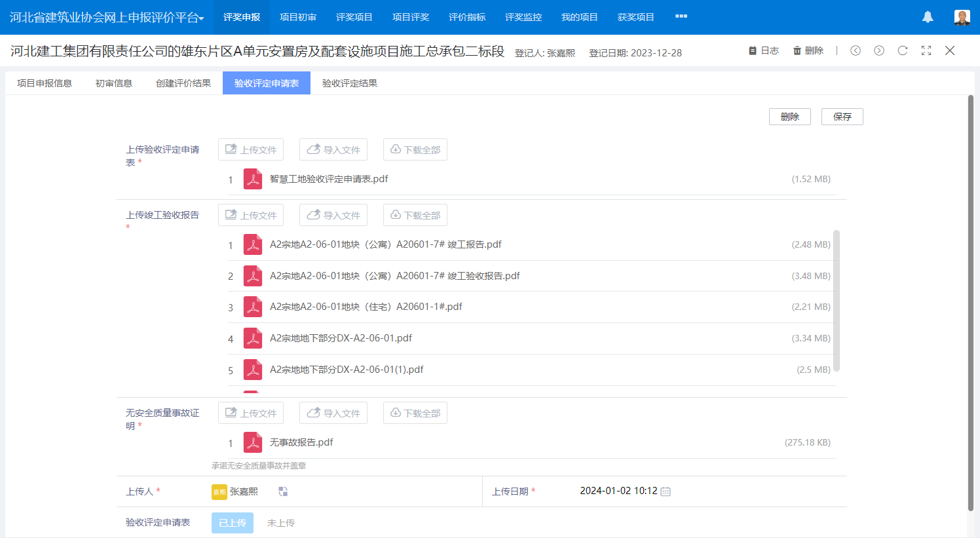This screenshot has height=538, width=980.
Task: Click 下载全部 for 竣工验收报告
Action: (415, 215)
